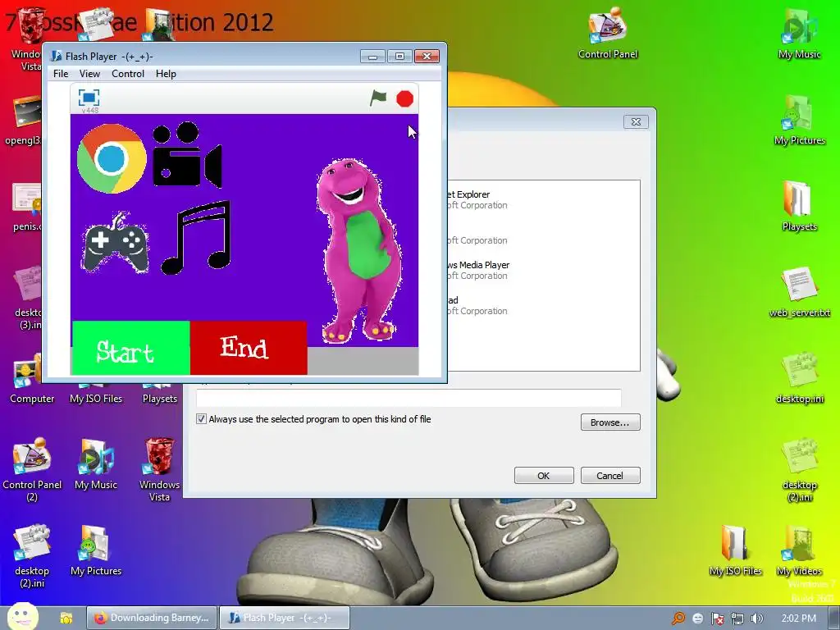This screenshot has width=840, height=630.
Task: Minimize the Flash Player window
Action: 372,57
